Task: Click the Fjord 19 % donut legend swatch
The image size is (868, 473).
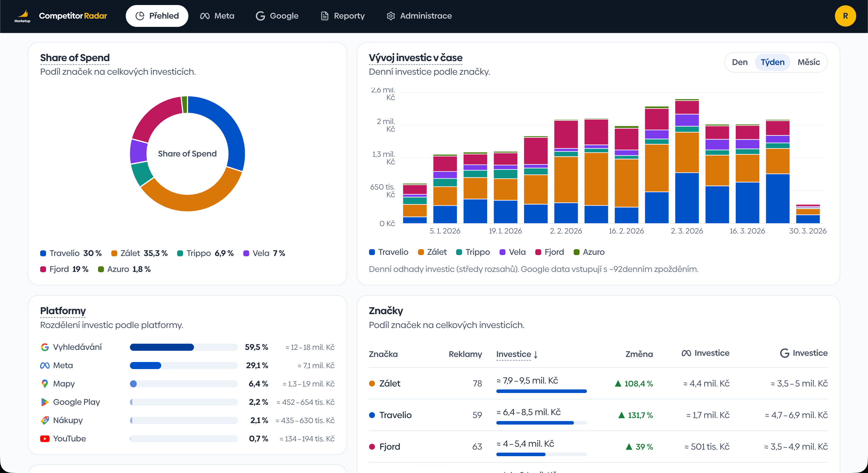Action: (x=43, y=269)
